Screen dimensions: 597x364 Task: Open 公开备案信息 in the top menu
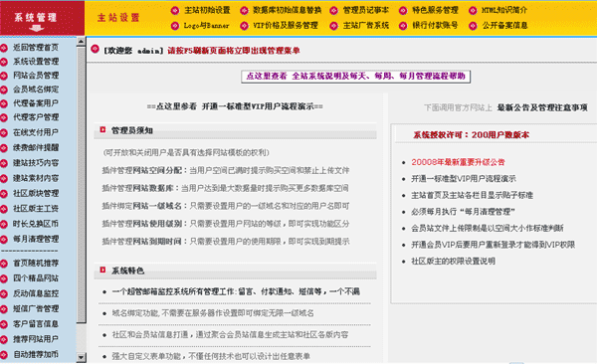[504, 26]
